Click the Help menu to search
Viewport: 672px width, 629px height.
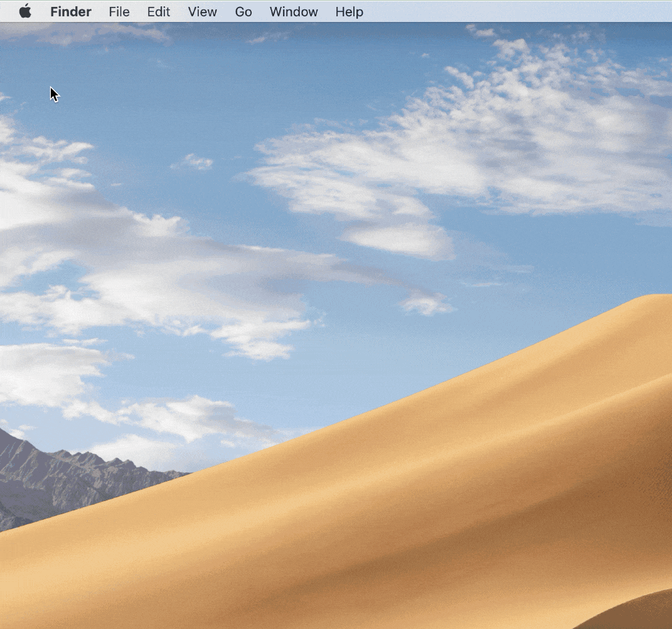tap(349, 11)
